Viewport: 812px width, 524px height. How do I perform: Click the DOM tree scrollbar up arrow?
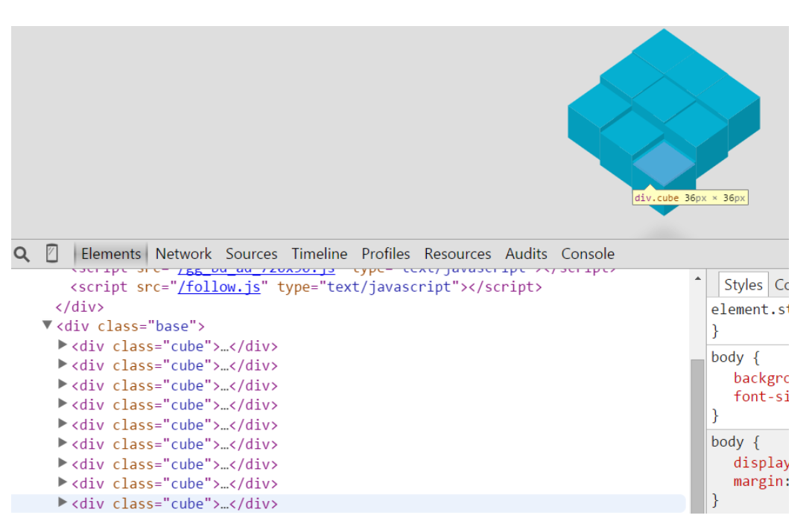click(x=697, y=278)
